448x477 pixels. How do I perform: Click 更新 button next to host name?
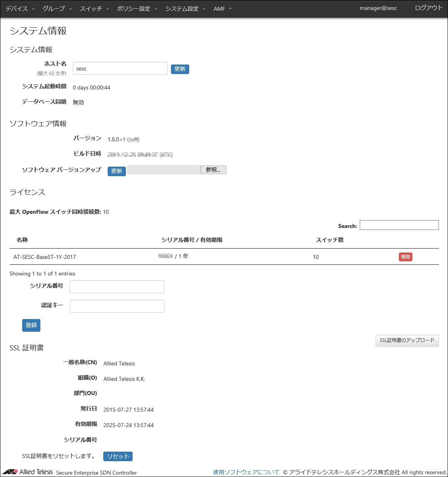180,69
